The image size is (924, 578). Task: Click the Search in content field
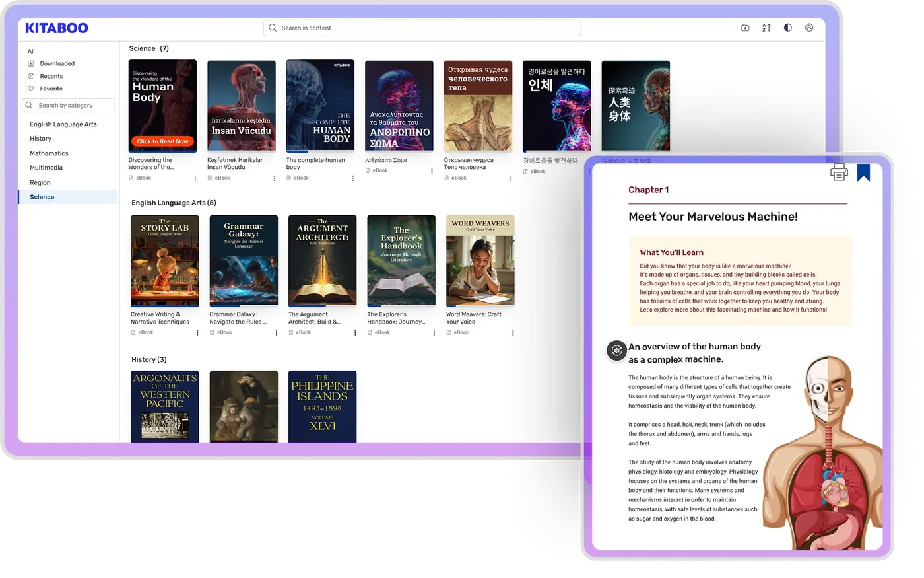pos(422,28)
